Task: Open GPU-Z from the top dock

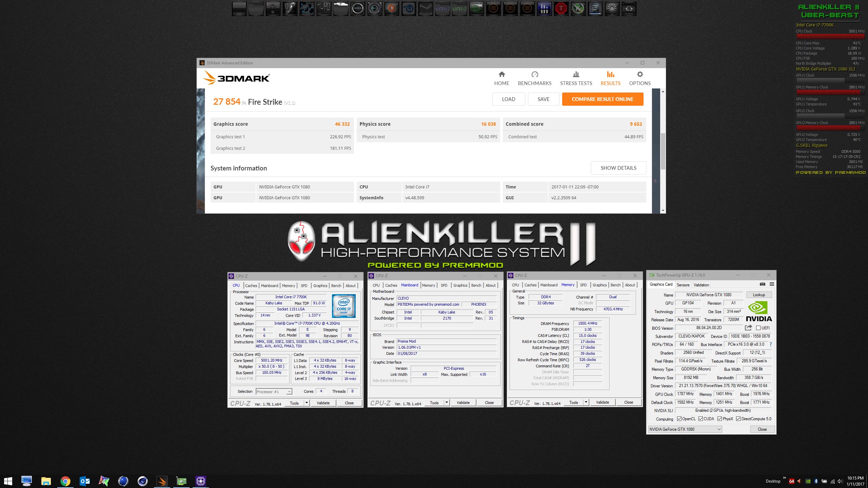Action: click(x=459, y=9)
